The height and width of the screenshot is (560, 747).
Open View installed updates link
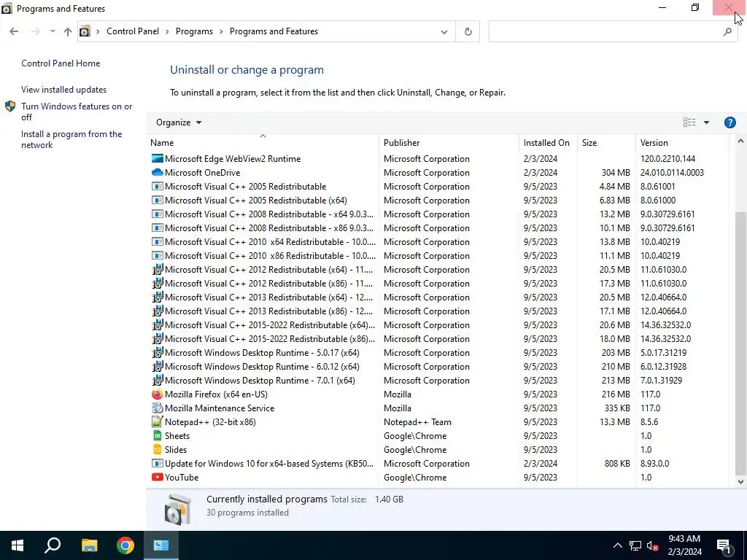[x=64, y=90]
